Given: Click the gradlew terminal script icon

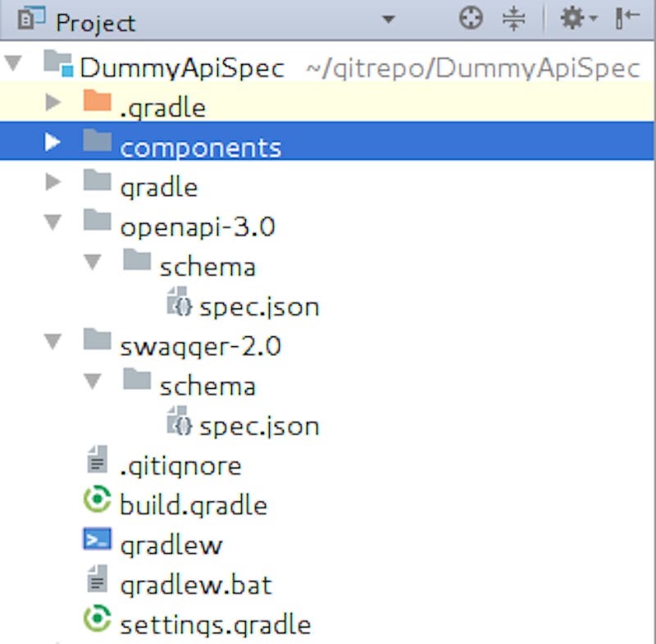Looking at the screenshot, I should [97, 542].
